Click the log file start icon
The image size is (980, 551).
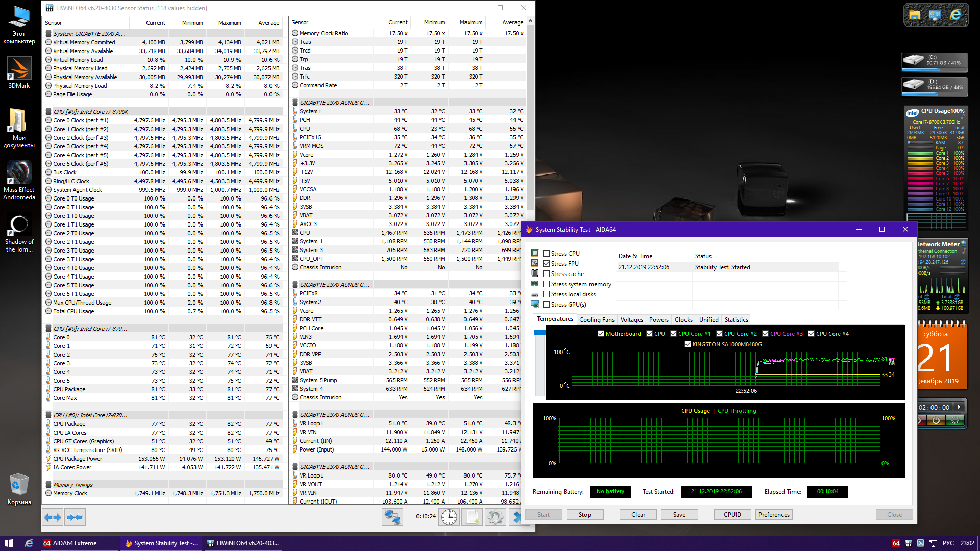tap(472, 517)
